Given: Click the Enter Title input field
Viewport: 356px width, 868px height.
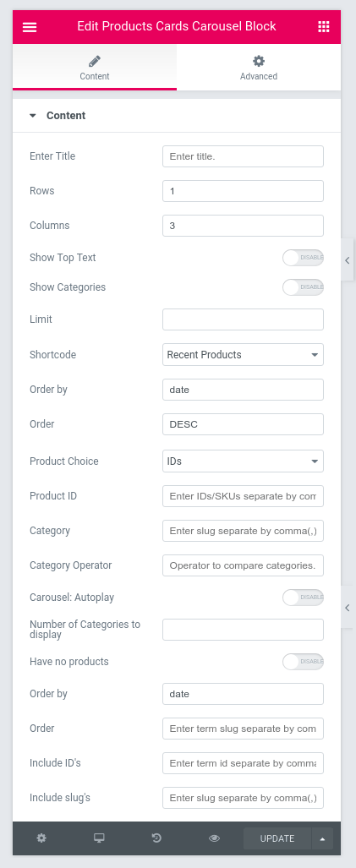Looking at the screenshot, I should [x=243, y=156].
